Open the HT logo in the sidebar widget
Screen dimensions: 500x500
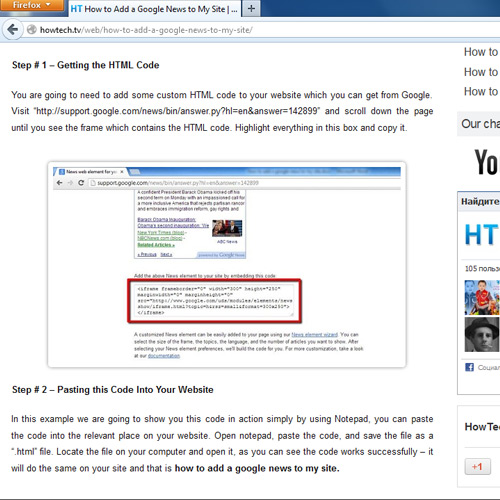coord(482,235)
